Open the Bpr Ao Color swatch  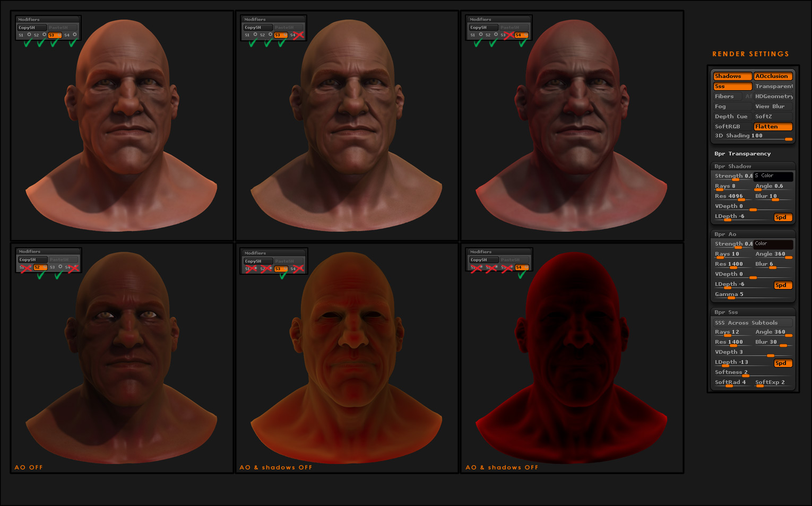click(773, 244)
